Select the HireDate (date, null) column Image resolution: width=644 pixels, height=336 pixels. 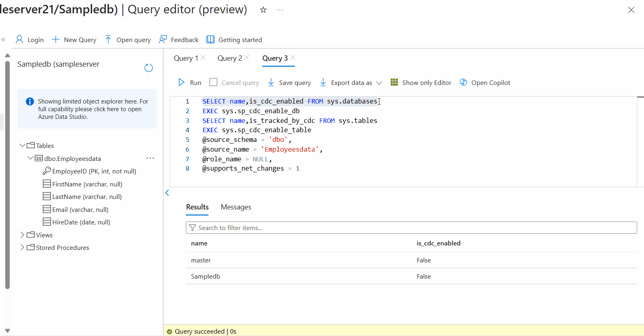click(81, 222)
